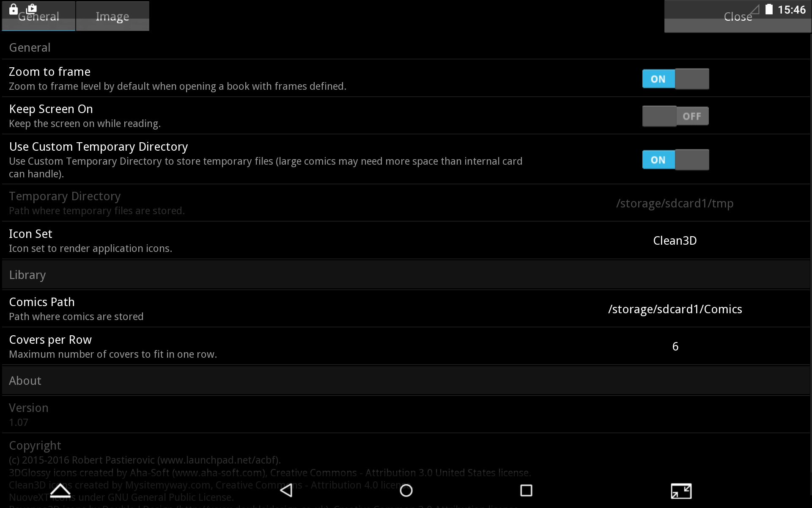This screenshot has width=812, height=508.
Task: Tap the Version 1.07 entry
Action: coord(406,414)
